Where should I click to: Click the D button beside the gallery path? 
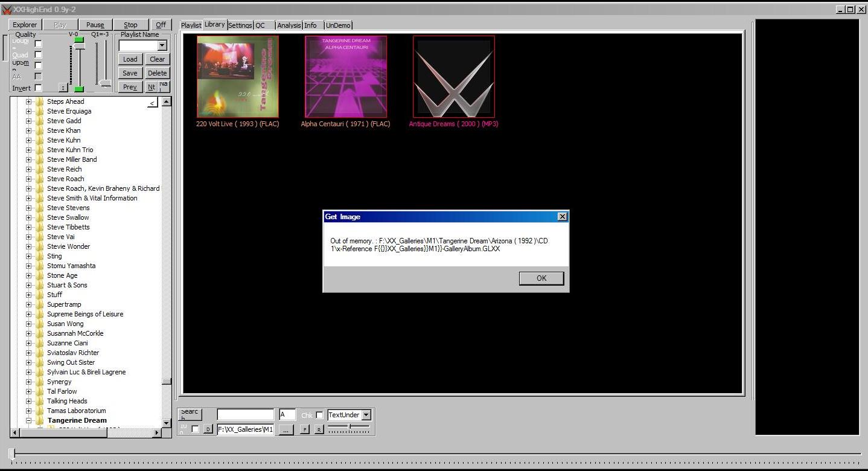click(x=208, y=429)
